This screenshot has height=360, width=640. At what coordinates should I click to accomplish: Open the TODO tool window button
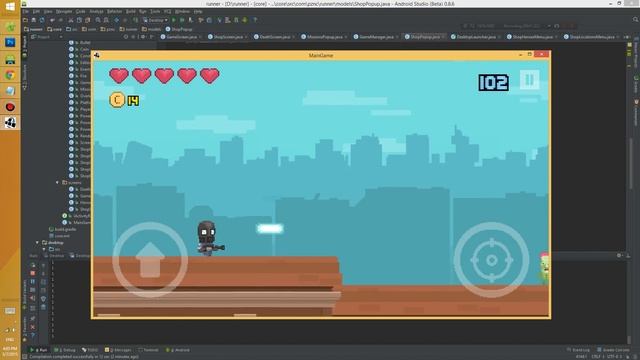pos(90,350)
